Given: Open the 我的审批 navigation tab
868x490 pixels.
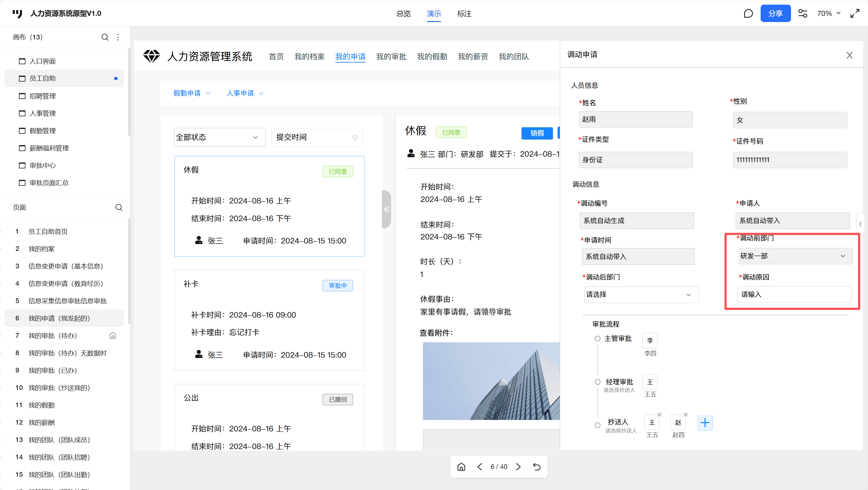Looking at the screenshot, I should click(391, 56).
